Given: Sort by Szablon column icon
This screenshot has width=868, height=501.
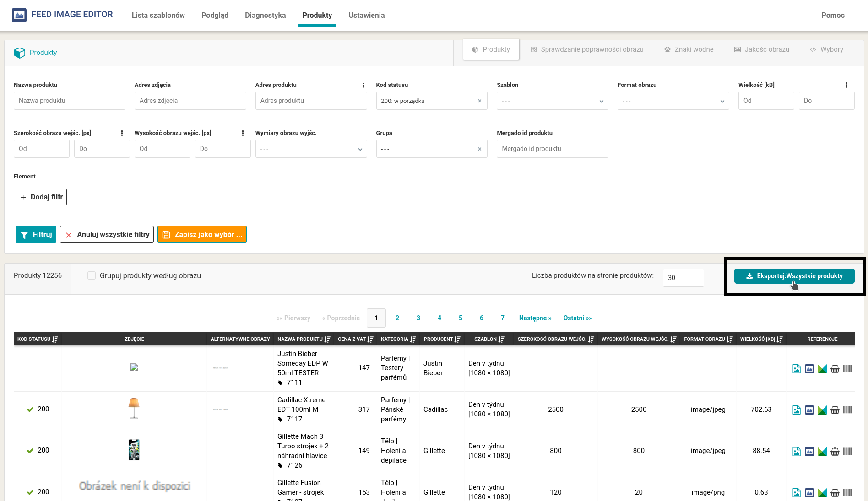Looking at the screenshot, I should 501,339.
